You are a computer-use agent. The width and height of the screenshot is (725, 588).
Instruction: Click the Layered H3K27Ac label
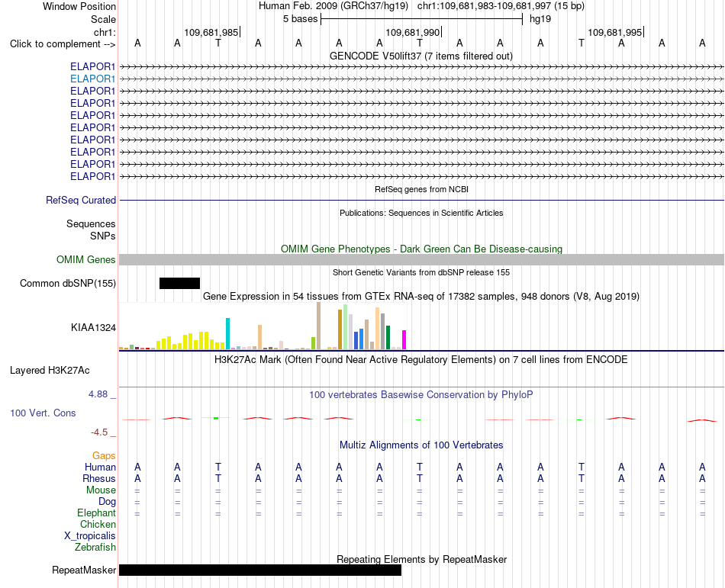(50, 371)
